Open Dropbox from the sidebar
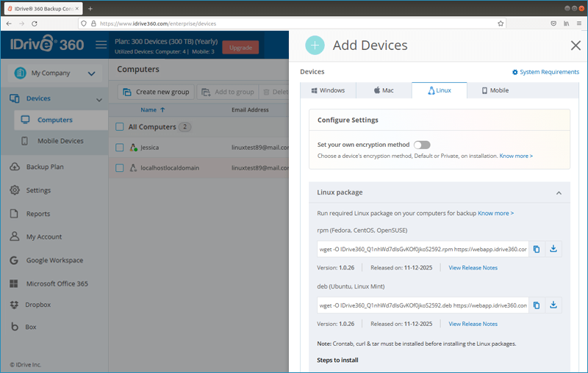Screen dimensions: 588x373 pos(38,305)
